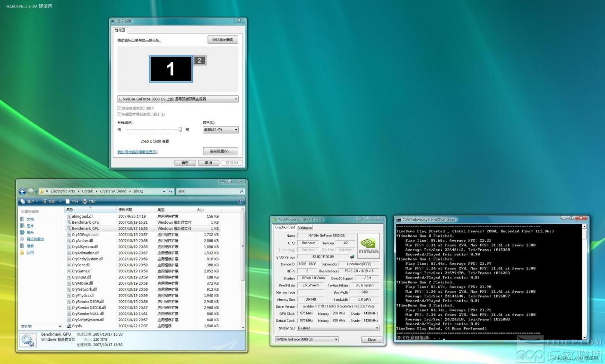Select the Crysis application icon in file list
This screenshot has height=364, width=605.
pyautogui.click(x=69, y=326)
